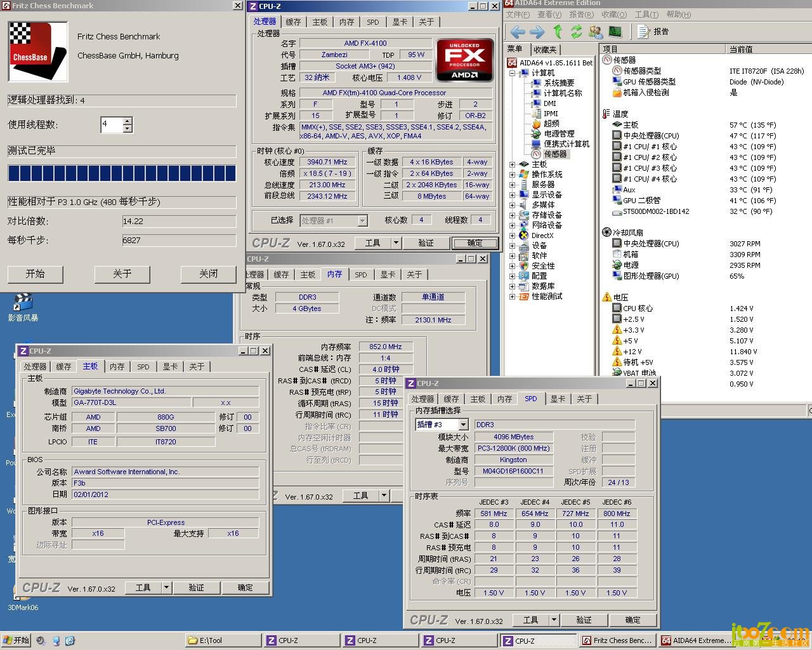This screenshot has height=650, width=812.
Task: Collapse the 计算机 node in AIDA64 tree
Action: click(x=512, y=73)
